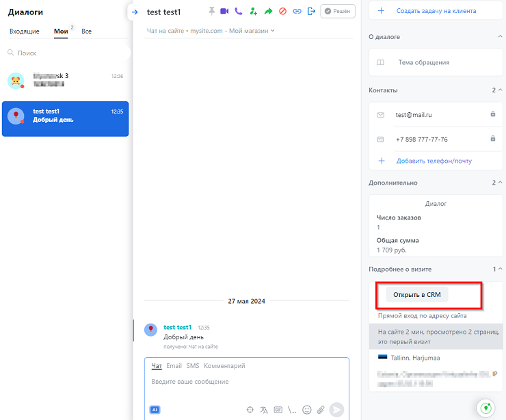Attach a file with the paperclip icon
Viewport: 506px width, 420px height.
[x=321, y=409]
